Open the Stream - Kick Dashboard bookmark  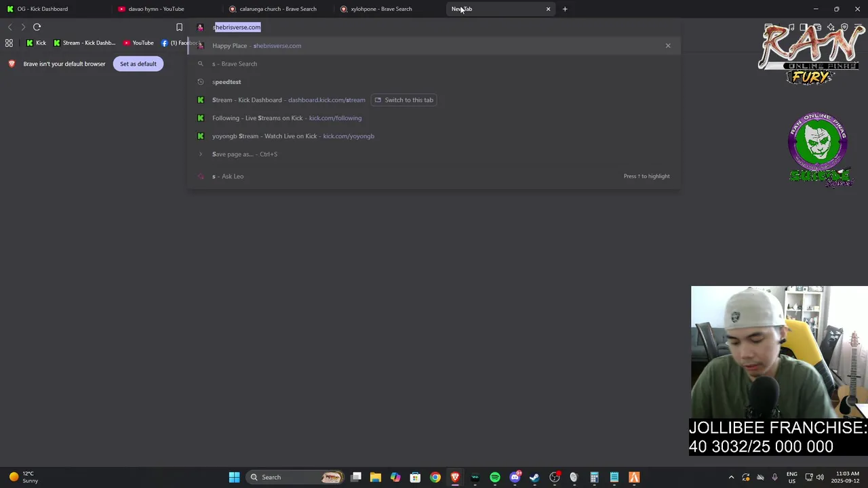(85, 43)
